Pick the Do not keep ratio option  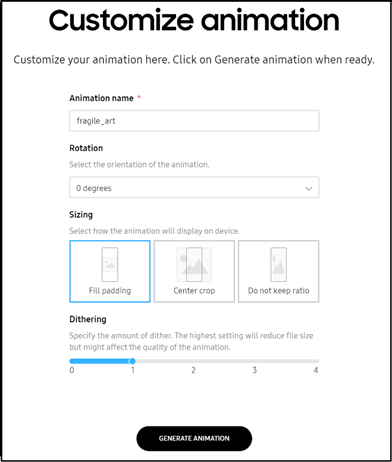click(x=278, y=271)
